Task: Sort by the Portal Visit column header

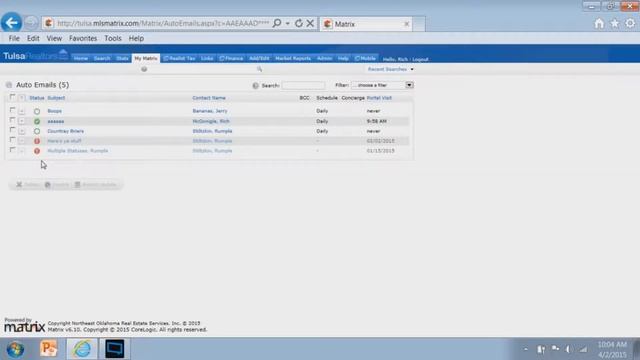Action: coord(379,98)
